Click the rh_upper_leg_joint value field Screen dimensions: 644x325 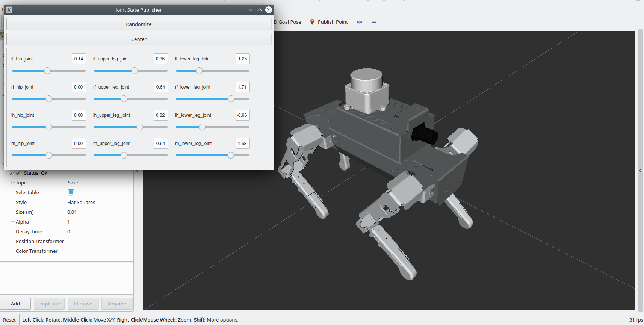pos(161,144)
